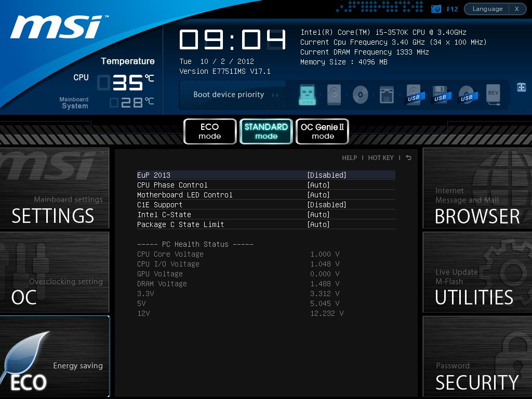This screenshot has height=399, width=532.
Task: Toggle the EuP 2013 Disabled setting
Action: coord(326,175)
